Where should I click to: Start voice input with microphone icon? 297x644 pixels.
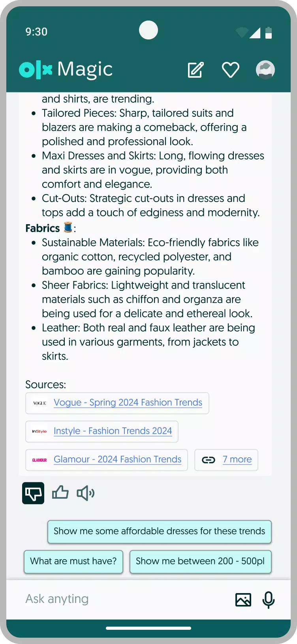(x=269, y=599)
